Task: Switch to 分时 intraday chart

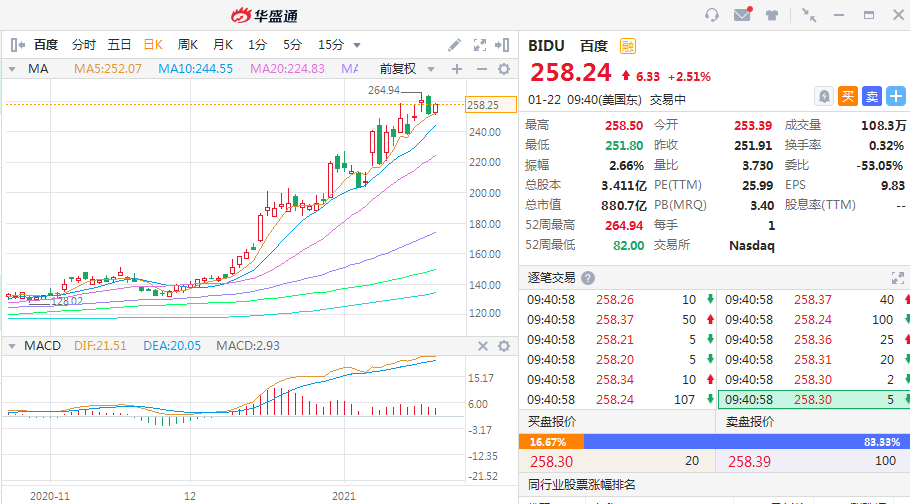Action: click(x=84, y=45)
